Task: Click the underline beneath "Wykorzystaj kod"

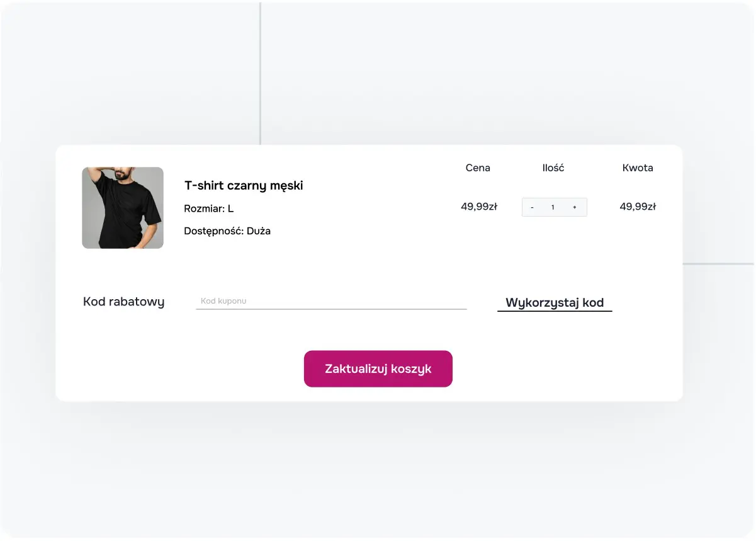Action: [x=555, y=311]
